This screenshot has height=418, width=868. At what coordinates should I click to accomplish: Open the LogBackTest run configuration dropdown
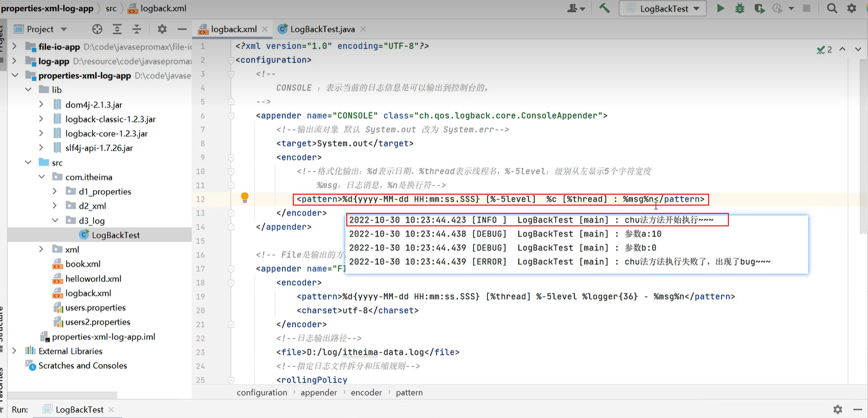click(663, 8)
